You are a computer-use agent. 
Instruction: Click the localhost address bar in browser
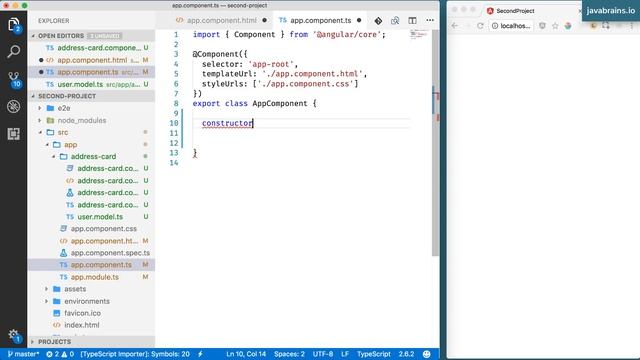point(511,26)
